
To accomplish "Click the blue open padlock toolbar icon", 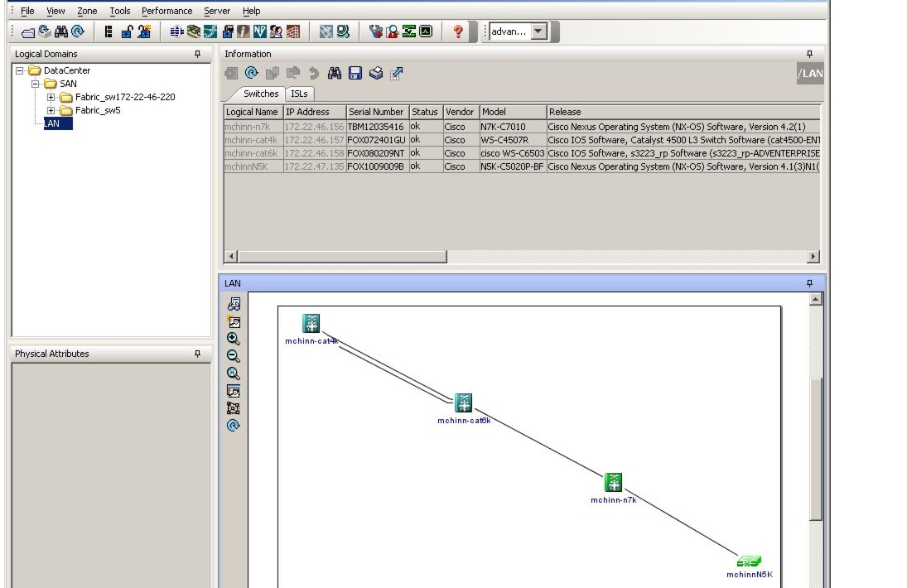I will [128, 31].
